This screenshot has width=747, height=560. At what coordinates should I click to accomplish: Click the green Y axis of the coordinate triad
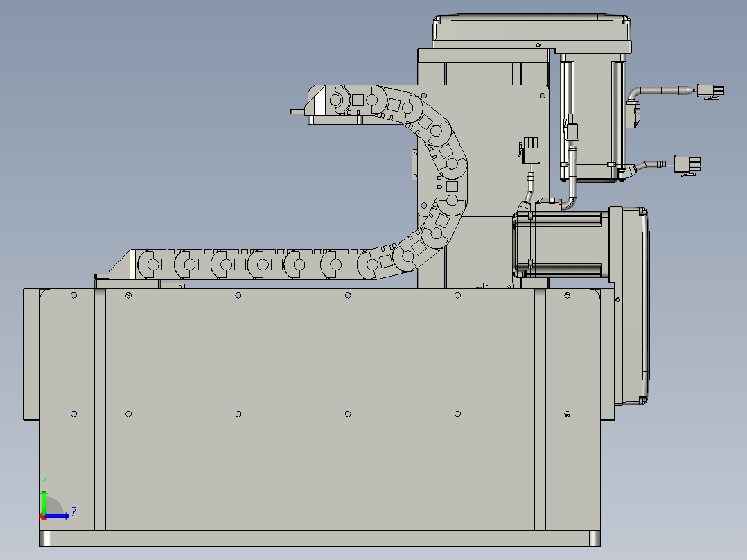pyautogui.click(x=44, y=502)
